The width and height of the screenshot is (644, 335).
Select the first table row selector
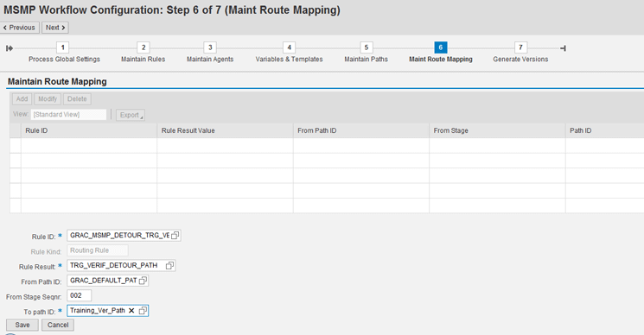(16, 146)
